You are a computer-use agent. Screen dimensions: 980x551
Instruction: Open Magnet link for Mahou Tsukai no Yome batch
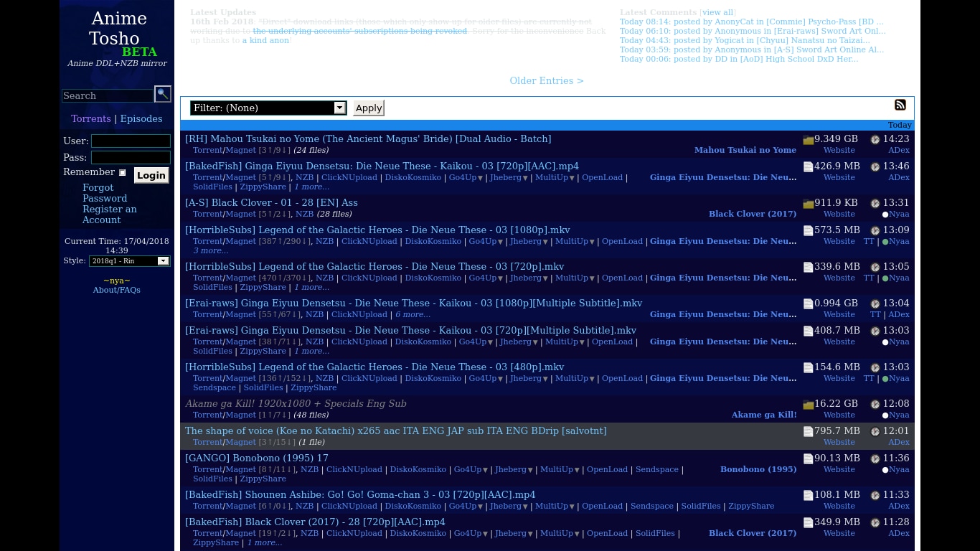tap(241, 151)
